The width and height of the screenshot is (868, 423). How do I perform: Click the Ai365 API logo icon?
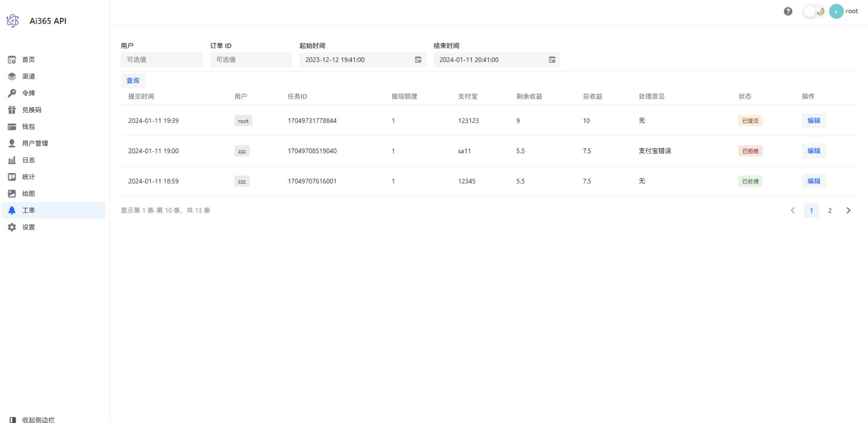click(x=13, y=21)
